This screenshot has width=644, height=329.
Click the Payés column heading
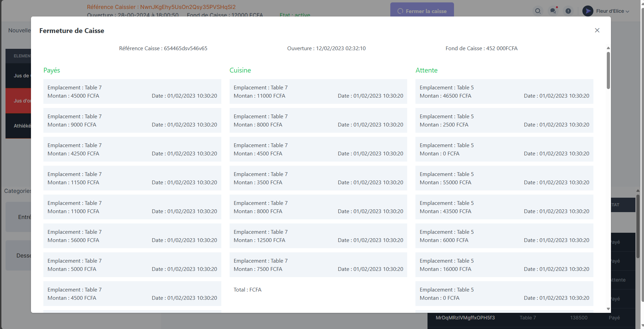tap(52, 70)
